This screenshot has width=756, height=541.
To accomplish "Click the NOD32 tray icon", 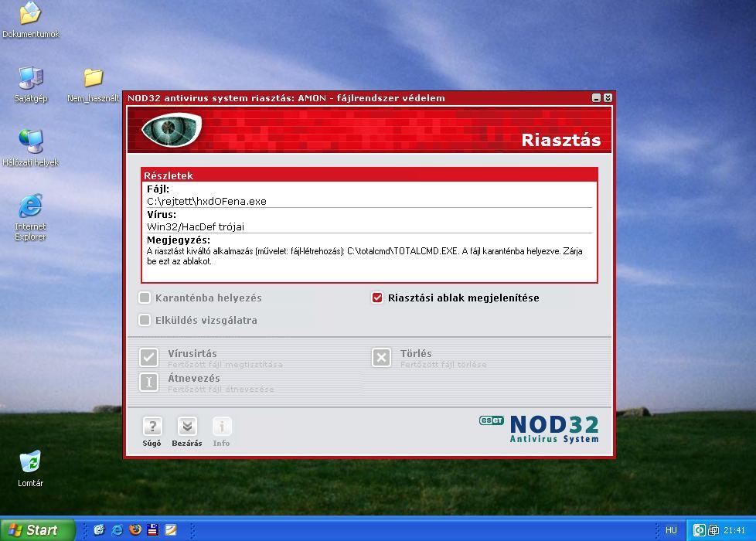I will click(699, 530).
